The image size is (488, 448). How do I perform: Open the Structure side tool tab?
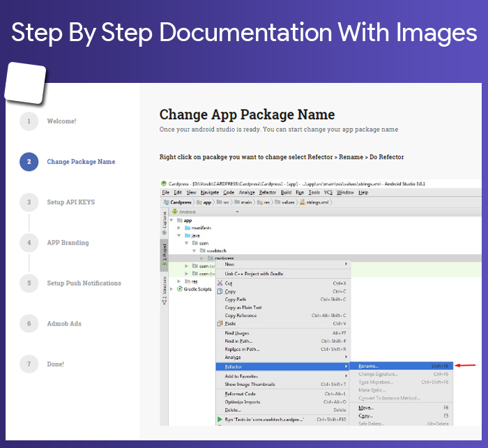point(164,291)
